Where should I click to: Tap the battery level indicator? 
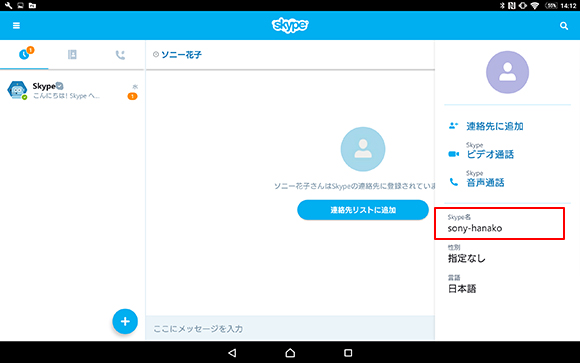[x=551, y=6]
